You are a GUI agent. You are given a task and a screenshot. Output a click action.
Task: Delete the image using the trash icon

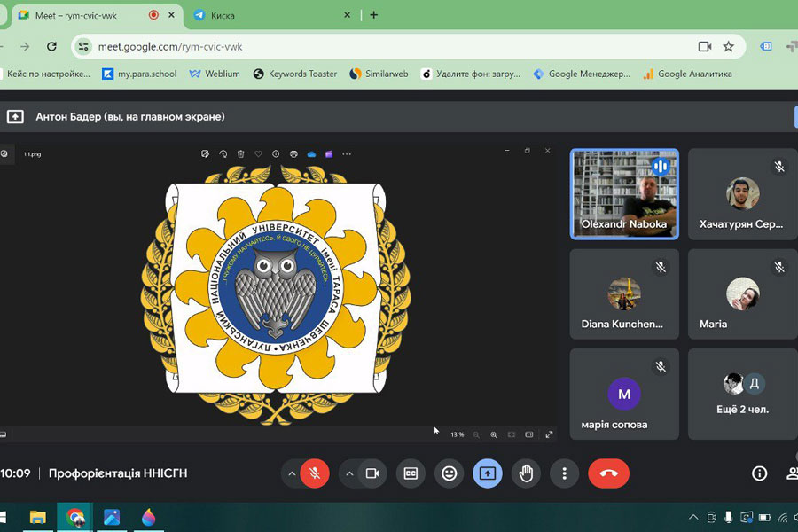(240, 154)
